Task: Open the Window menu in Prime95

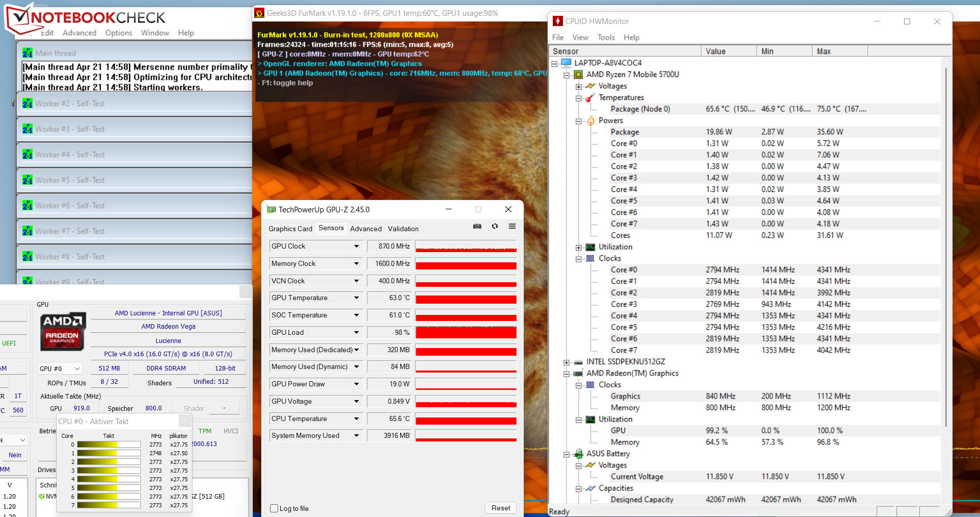Action: pos(155,33)
